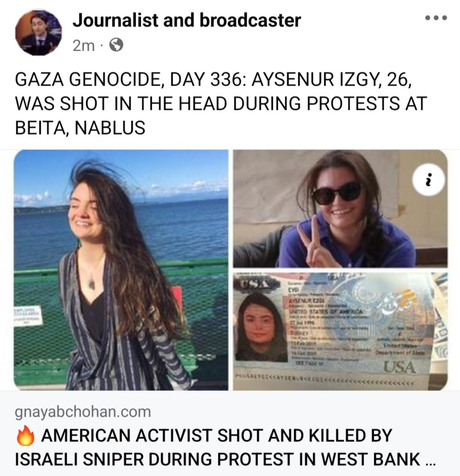View the photo of woman wearing sunglasses
Viewport: 460px width, 476px height.
pos(340,208)
